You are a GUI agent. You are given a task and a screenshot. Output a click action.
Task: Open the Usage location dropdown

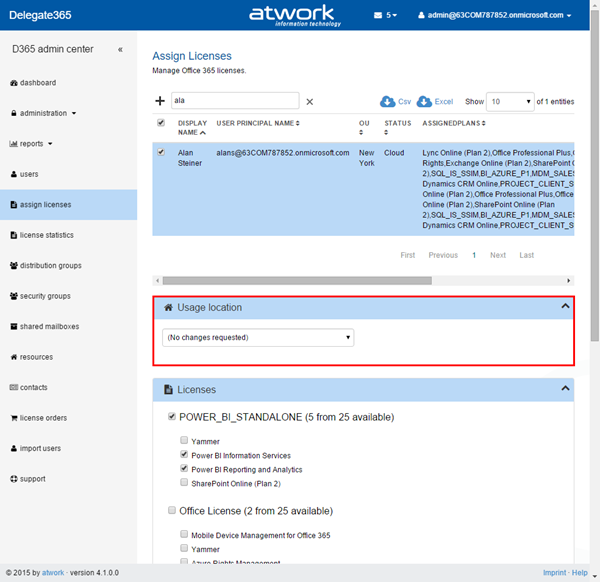tap(258, 337)
